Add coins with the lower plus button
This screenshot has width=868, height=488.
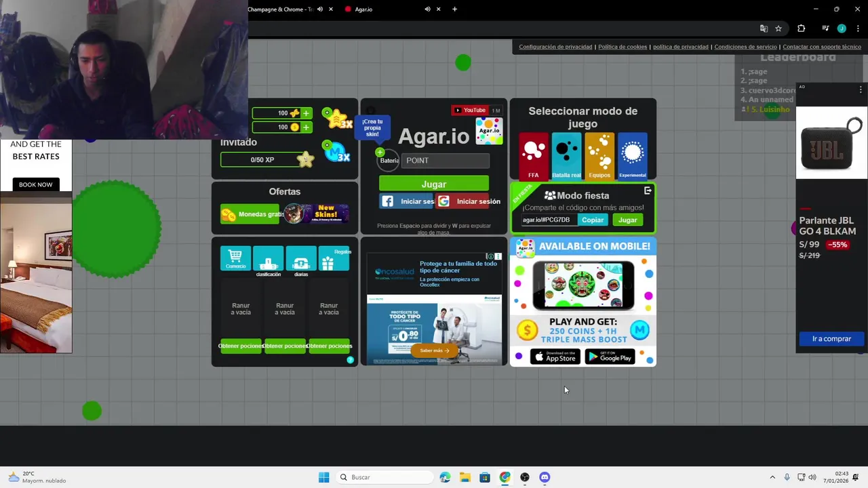(x=306, y=127)
